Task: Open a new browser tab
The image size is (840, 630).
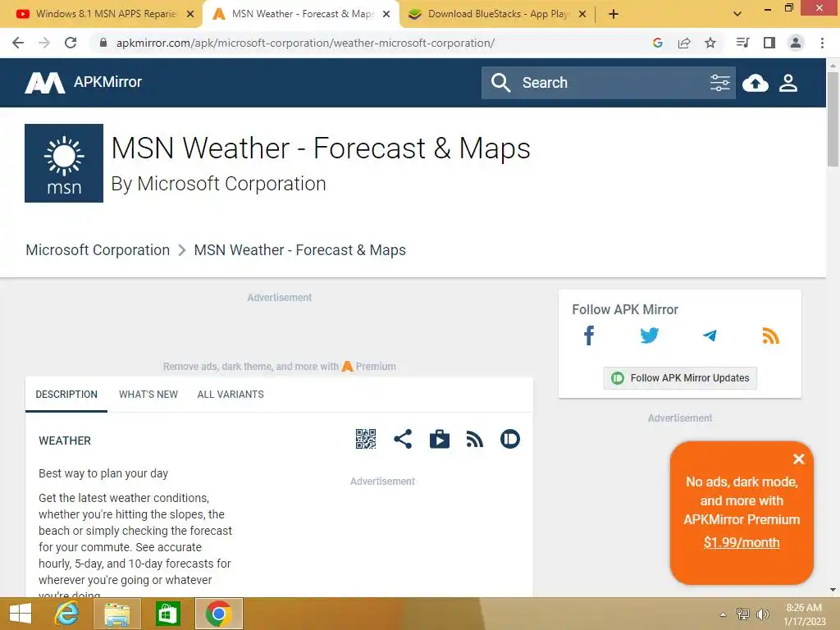Action: (x=614, y=14)
